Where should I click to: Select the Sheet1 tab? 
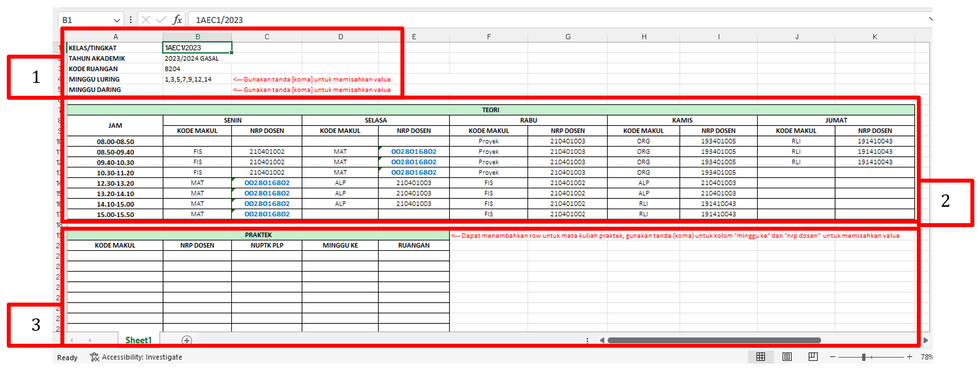tap(139, 340)
